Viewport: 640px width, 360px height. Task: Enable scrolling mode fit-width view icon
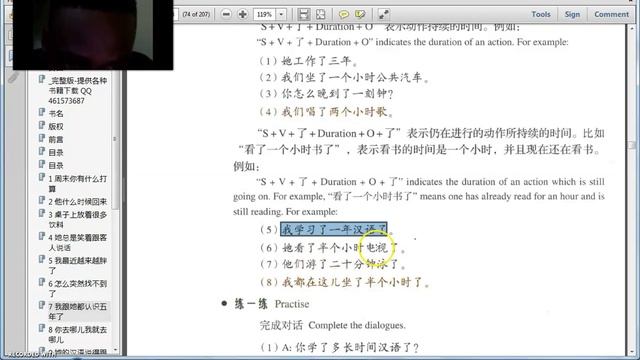pos(304,14)
